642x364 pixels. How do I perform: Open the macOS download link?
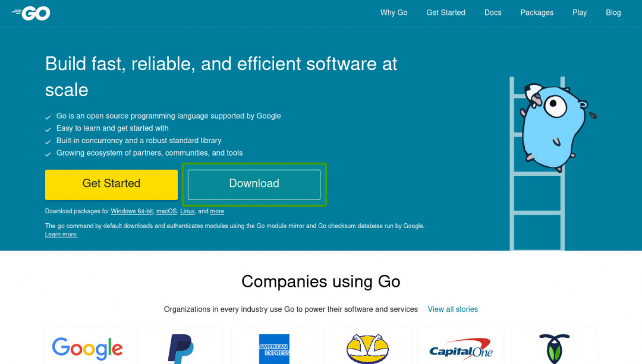[166, 211]
